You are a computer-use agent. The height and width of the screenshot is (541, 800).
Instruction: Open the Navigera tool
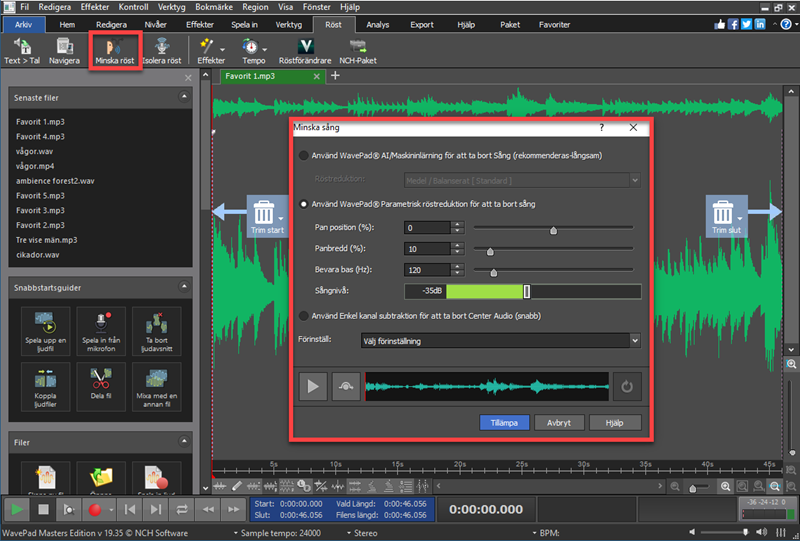[x=64, y=51]
